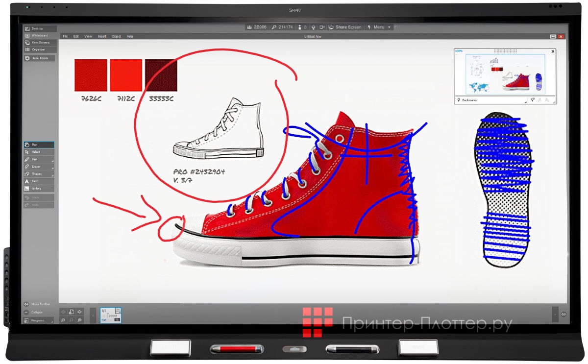This screenshot has width=588, height=364.
Task: Open the Insert menu
Action: (102, 36)
